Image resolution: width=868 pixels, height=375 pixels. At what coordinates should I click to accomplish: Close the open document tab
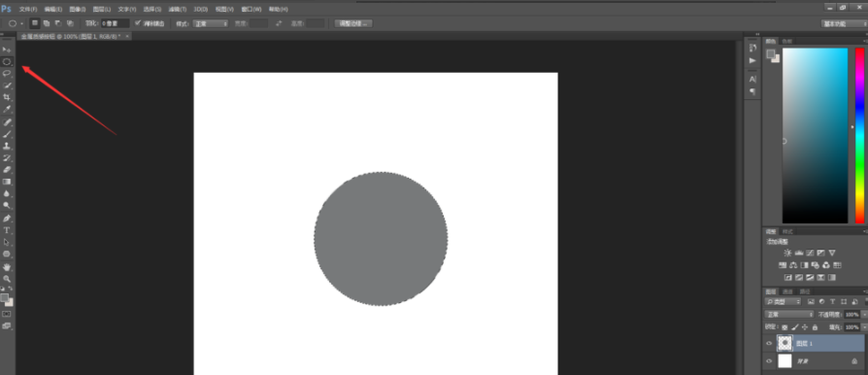(127, 36)
